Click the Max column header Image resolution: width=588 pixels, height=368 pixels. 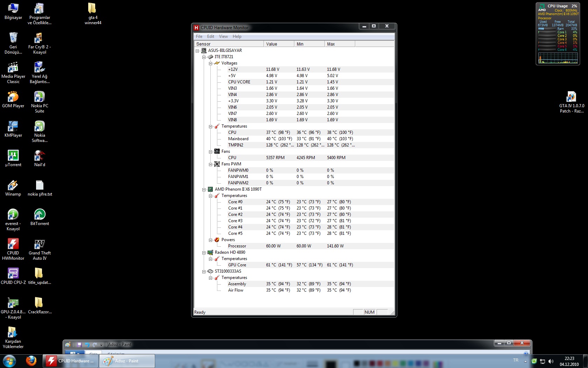click(340, 44)
